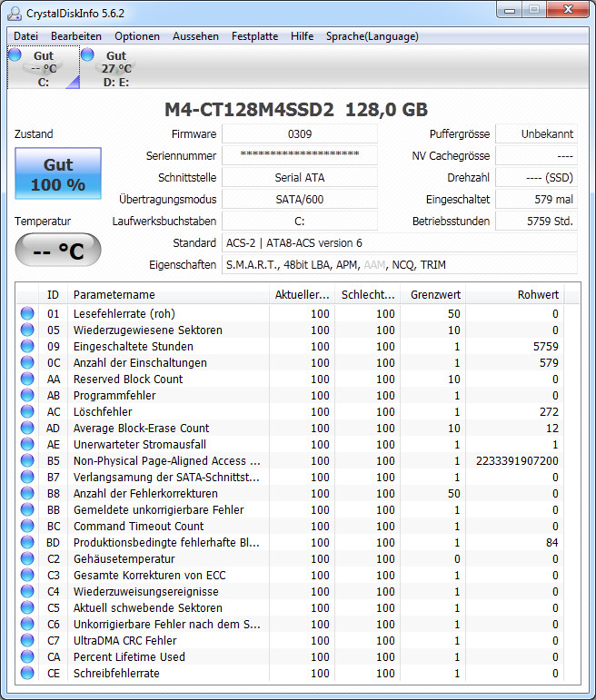Click the Gut 100 % health status button
The image size is (596, 700).
[x=58, y=173]
